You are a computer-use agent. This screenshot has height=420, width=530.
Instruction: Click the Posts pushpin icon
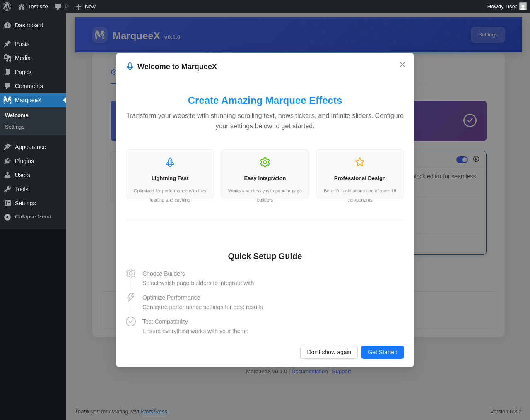7,44
